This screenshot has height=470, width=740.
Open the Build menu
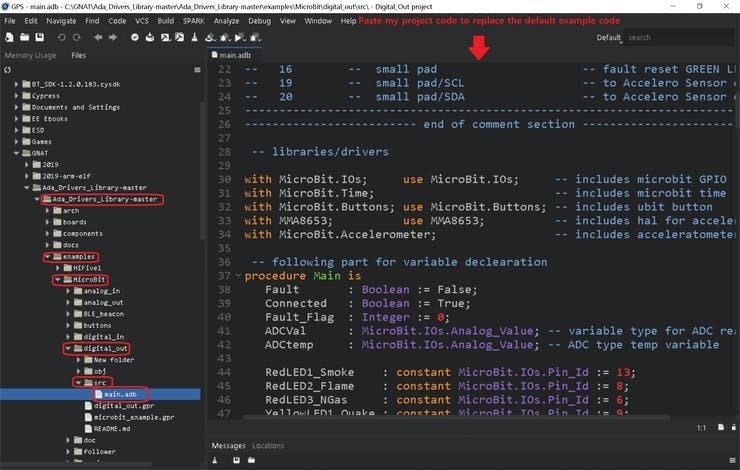[x=165, y=20]
